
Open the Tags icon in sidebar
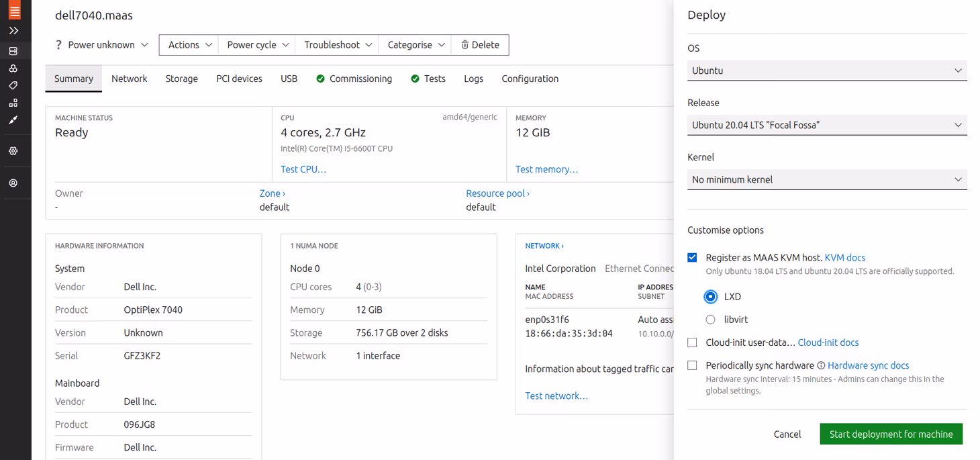(x=13, y=86)
